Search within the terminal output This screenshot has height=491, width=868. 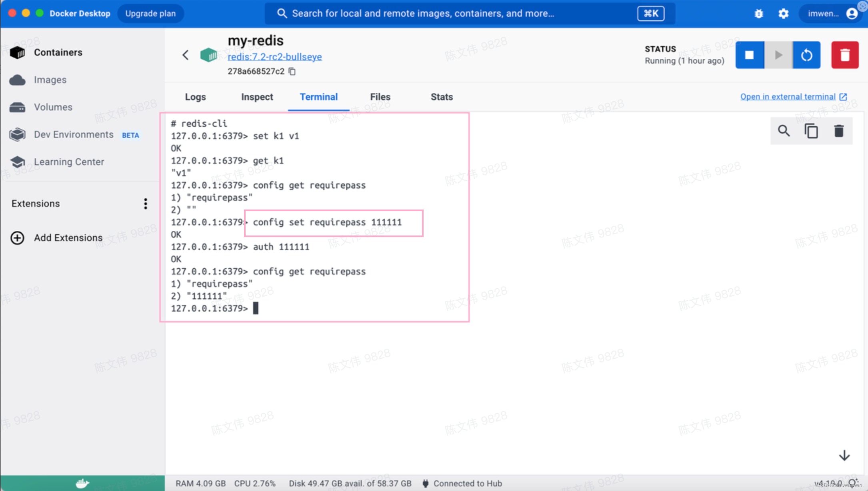pos(784,131)
